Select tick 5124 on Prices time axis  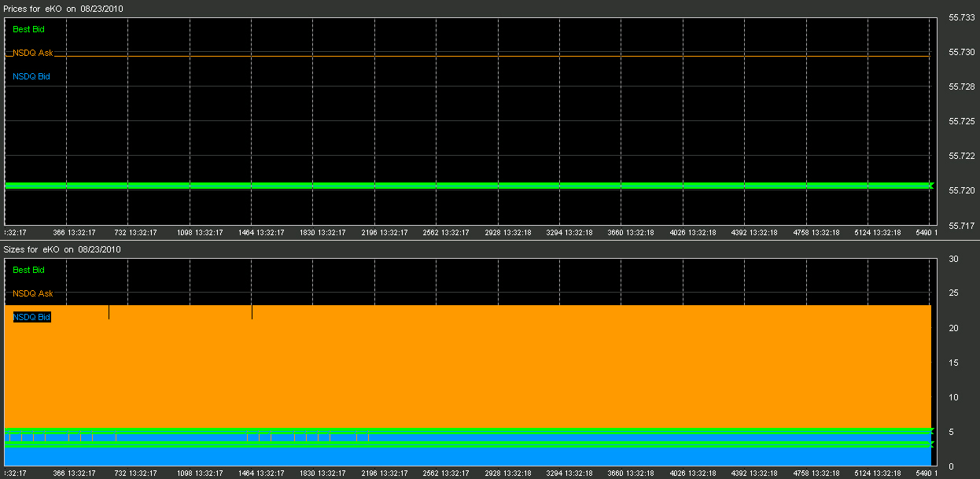[878, 233]
